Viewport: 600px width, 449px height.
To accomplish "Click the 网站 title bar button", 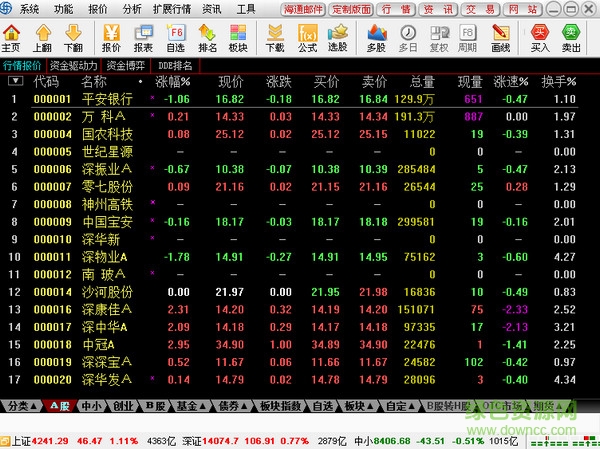I will (523, 9).
